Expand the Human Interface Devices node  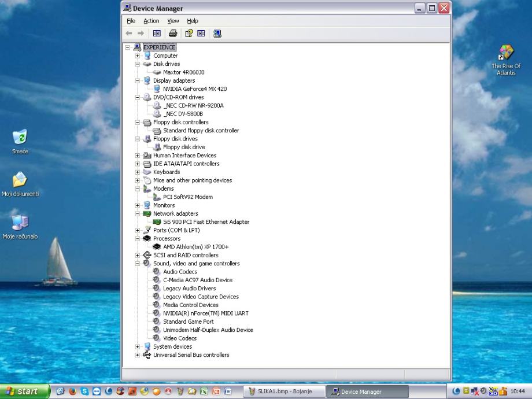tap(138, 156)
